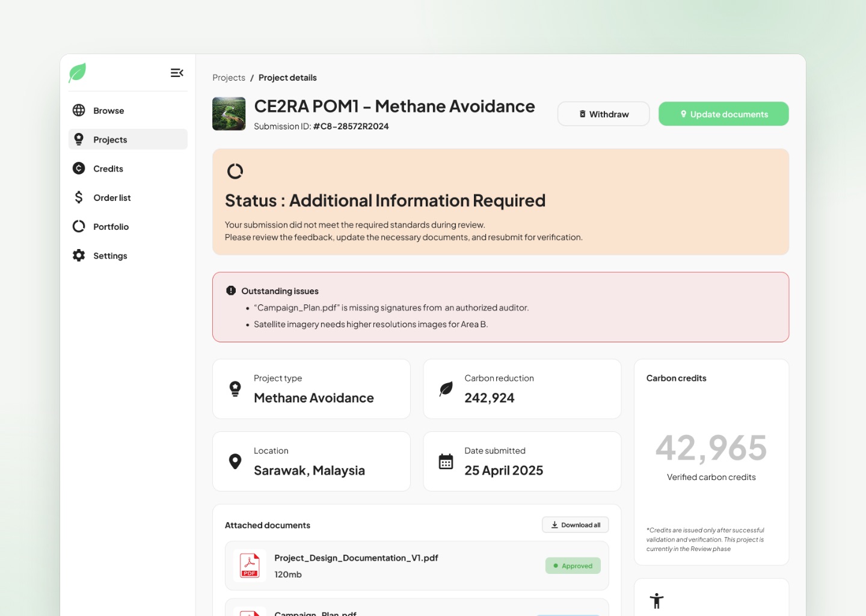
Task: Click the Project type lightbulb icon
Action: (235, 389)
